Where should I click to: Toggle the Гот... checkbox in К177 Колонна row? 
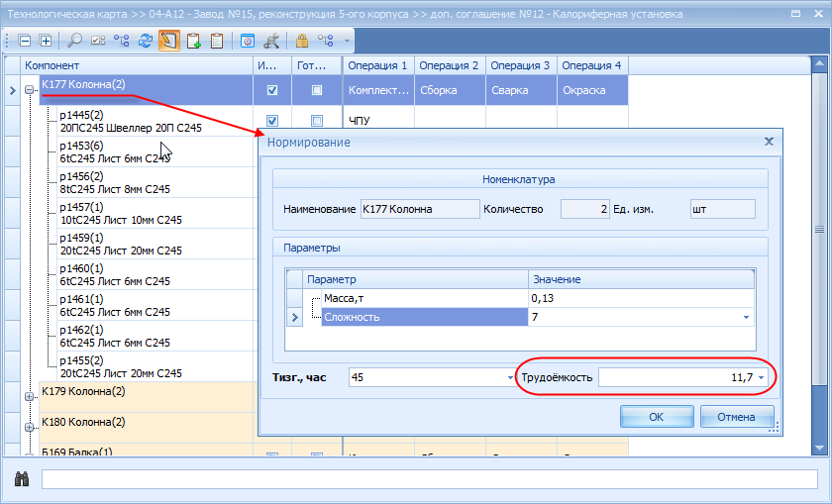[x=317, y=90]
